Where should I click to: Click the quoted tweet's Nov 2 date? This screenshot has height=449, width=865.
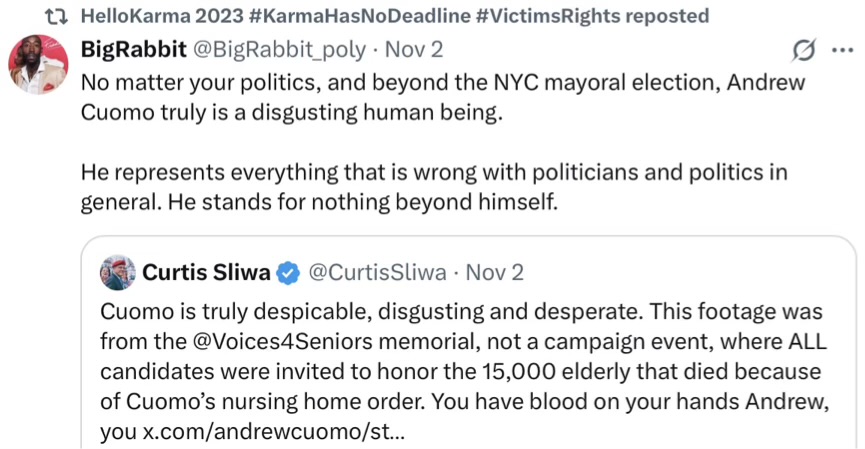pyautogui.click(x=494, y=272)
